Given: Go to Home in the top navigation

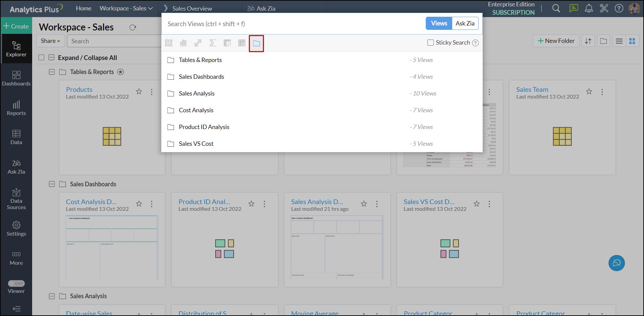Looking at the screenshot, I should (84, 8).
